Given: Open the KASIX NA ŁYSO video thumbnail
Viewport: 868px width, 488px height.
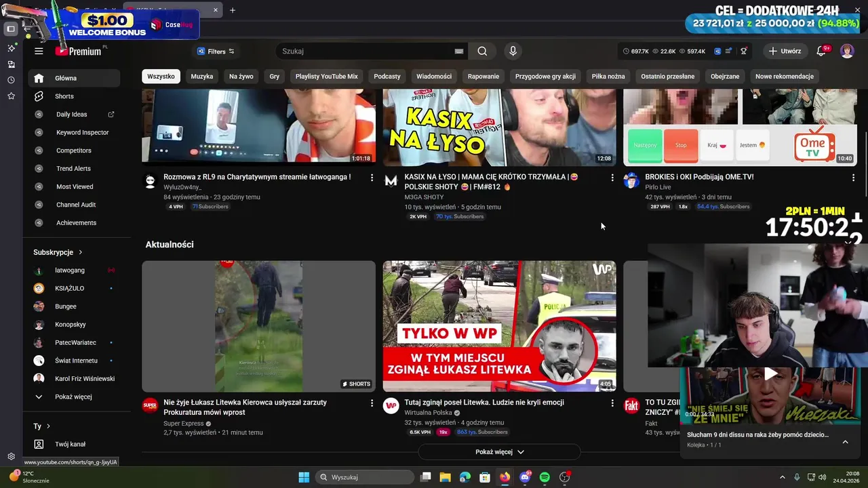Looking at the screenshot, I should point(500,127).
